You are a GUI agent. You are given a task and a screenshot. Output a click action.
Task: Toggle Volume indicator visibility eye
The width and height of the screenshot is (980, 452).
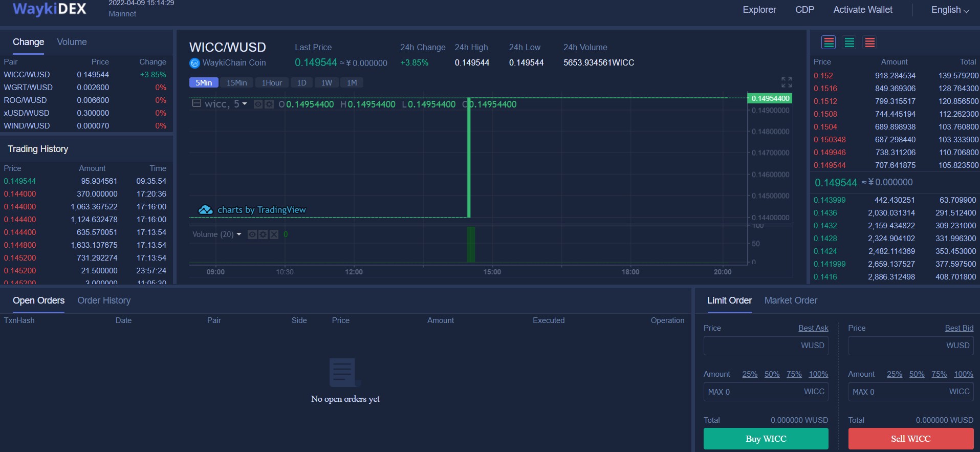point(252,234)
